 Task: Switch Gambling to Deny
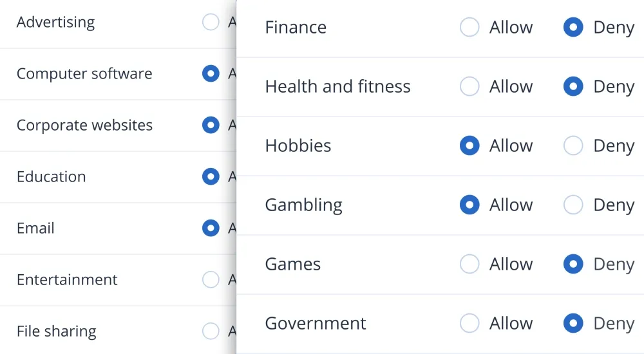click(x=573, y=205)
